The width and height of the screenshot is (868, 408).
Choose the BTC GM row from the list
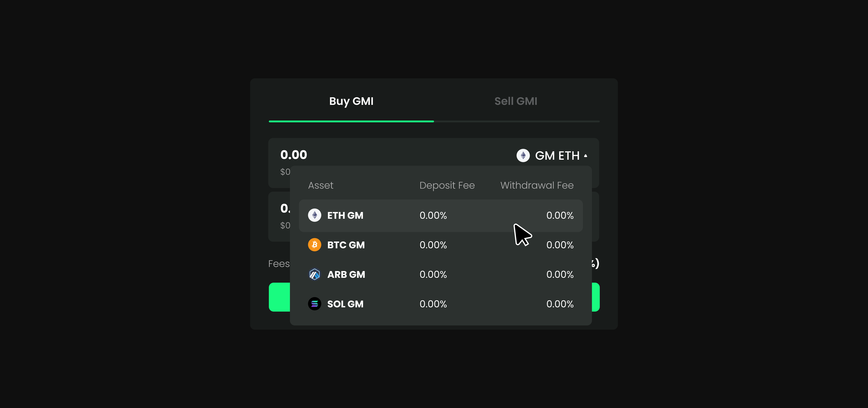[x=438, y=245]
